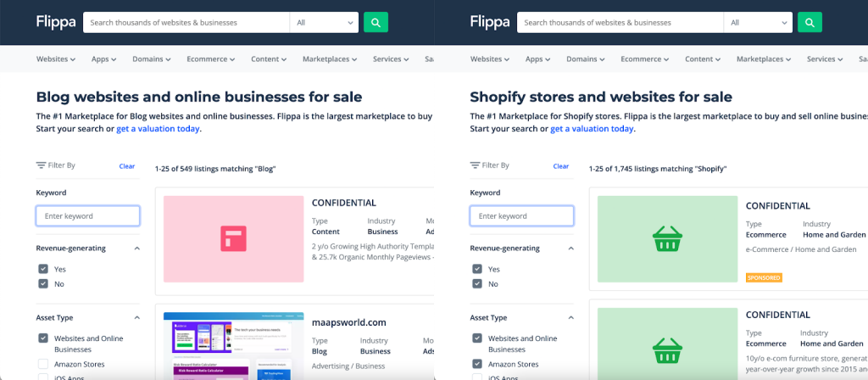Click 'get a valuation today' link on Blog page

pyautogui.click(x=158, y=129)
